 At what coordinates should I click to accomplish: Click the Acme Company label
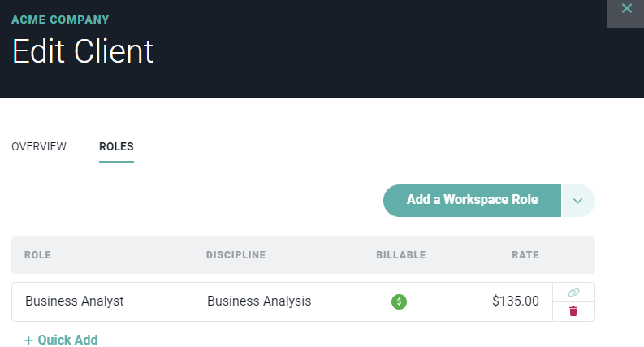(60, 20)
